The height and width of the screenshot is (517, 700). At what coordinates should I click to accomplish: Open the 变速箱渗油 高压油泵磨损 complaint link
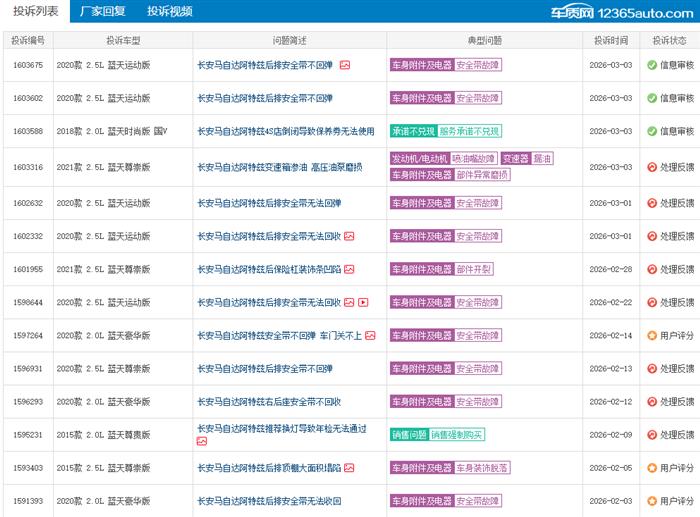(x=279, y=167)
